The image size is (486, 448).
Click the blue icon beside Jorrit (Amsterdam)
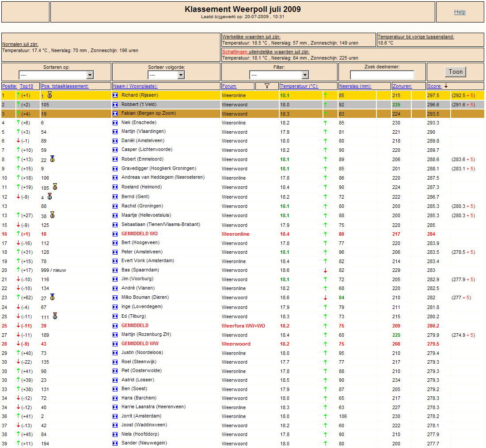(115, 416)
